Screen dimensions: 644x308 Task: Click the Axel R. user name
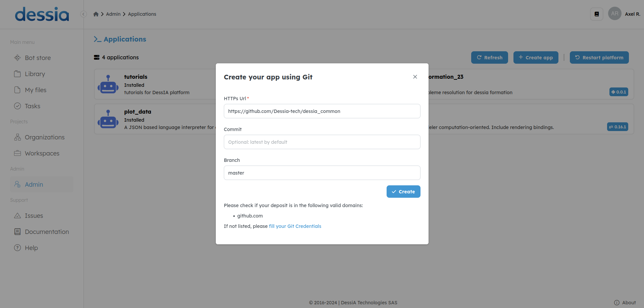pyautogui.click(x=633, y=14)
